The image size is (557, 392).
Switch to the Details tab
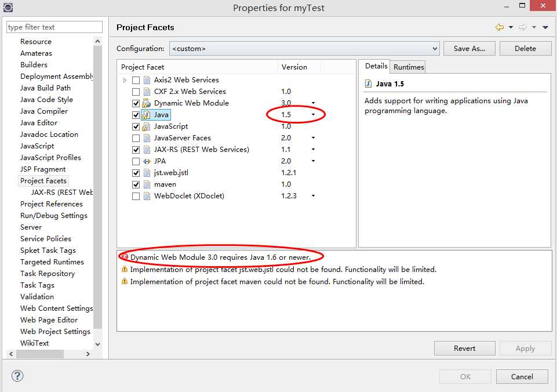coord(376,66)
